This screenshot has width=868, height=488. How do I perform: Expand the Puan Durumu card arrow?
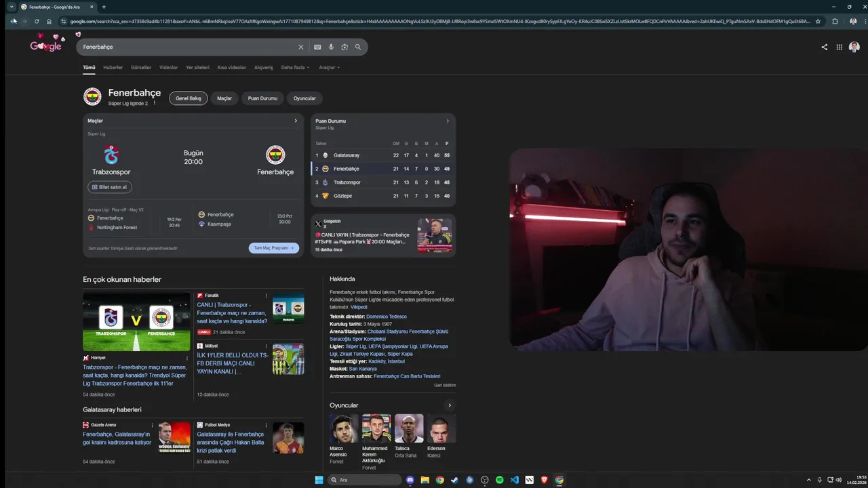point(448,121)
